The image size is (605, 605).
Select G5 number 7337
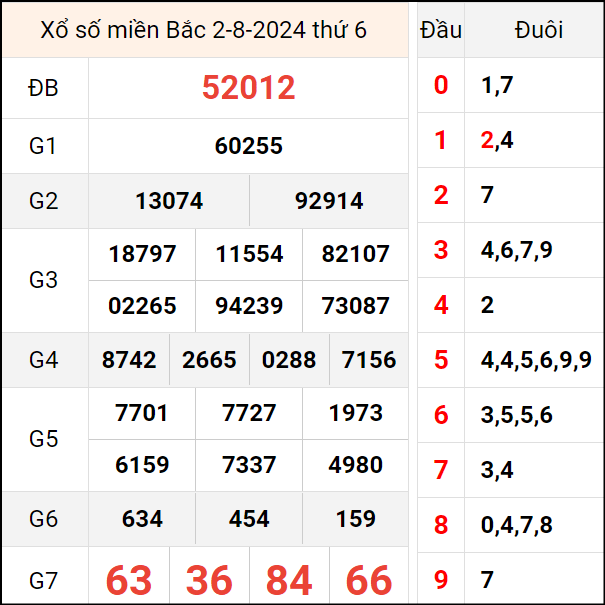[x=249, y=465]
